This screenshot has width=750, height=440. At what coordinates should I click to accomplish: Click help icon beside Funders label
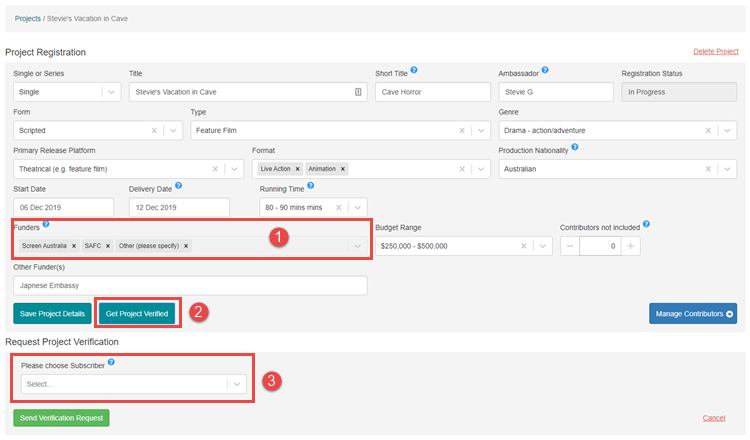46,225
